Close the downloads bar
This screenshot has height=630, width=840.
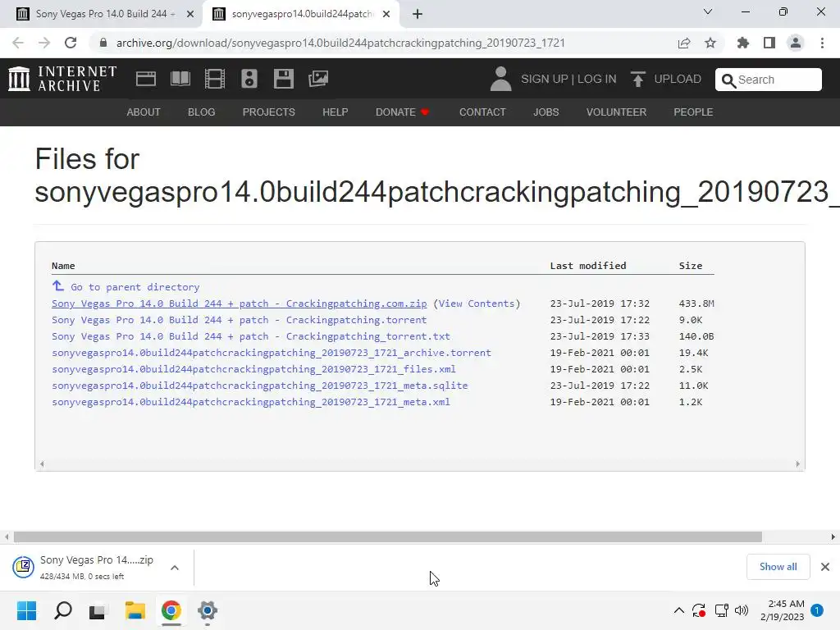pos(825,567)
